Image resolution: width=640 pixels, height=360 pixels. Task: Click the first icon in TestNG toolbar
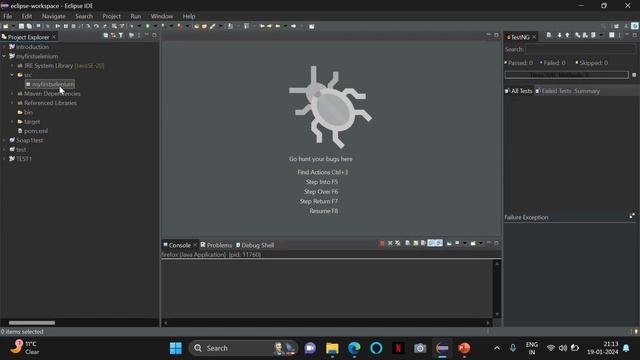[x=549, y=36]
